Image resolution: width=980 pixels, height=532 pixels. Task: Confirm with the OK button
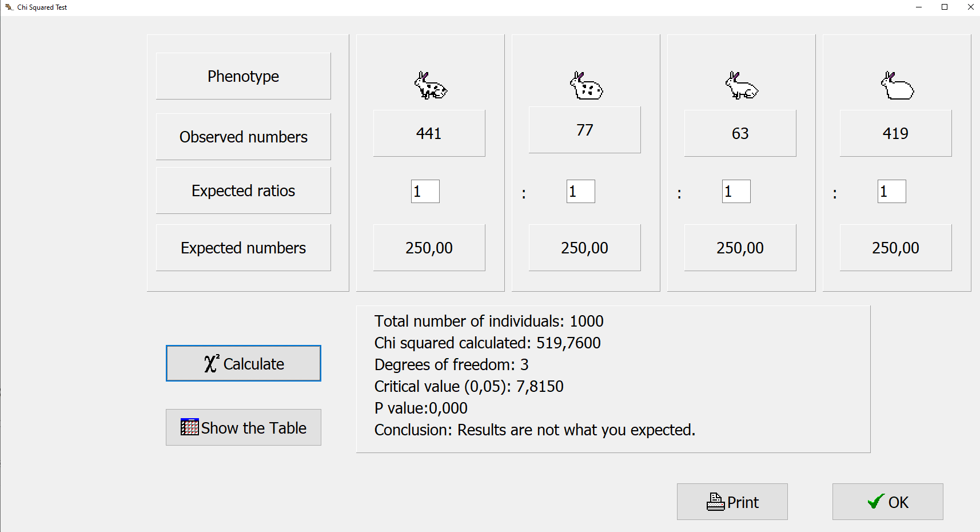(888, 502)
